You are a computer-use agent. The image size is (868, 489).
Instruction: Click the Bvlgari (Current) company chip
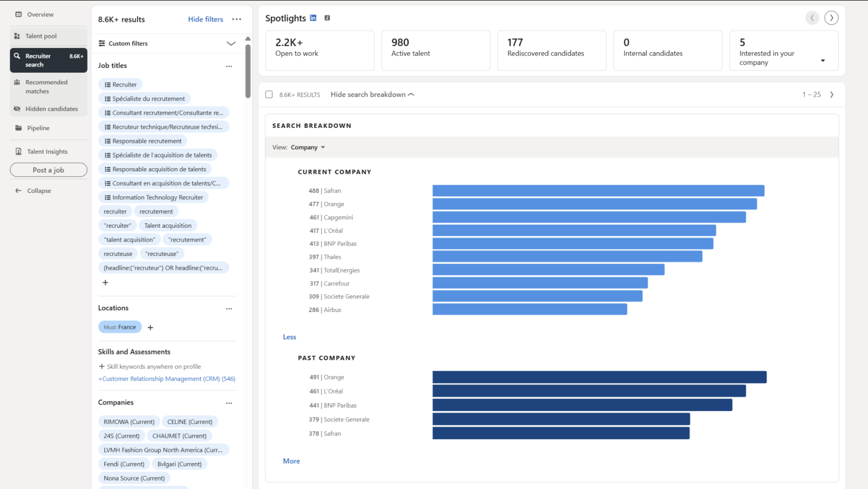179,464
